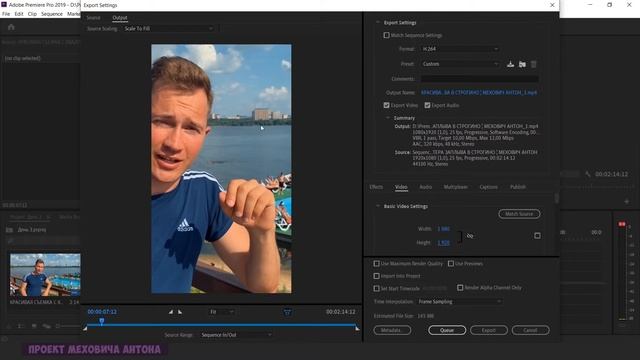Click the preview timeline scrub bar
640x360 pixels.
point(221,325)
